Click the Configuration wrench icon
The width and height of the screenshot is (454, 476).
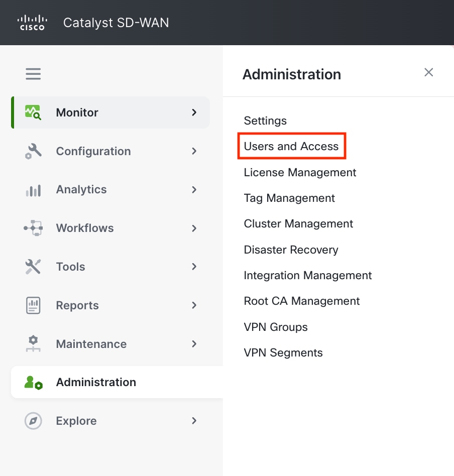(33, 151)
